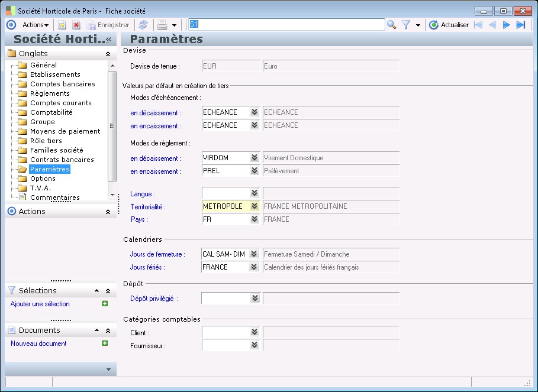This screenshot has width=538, height=392.
Task: Click the Ajouter une sélection link
Action: point(40,304)
